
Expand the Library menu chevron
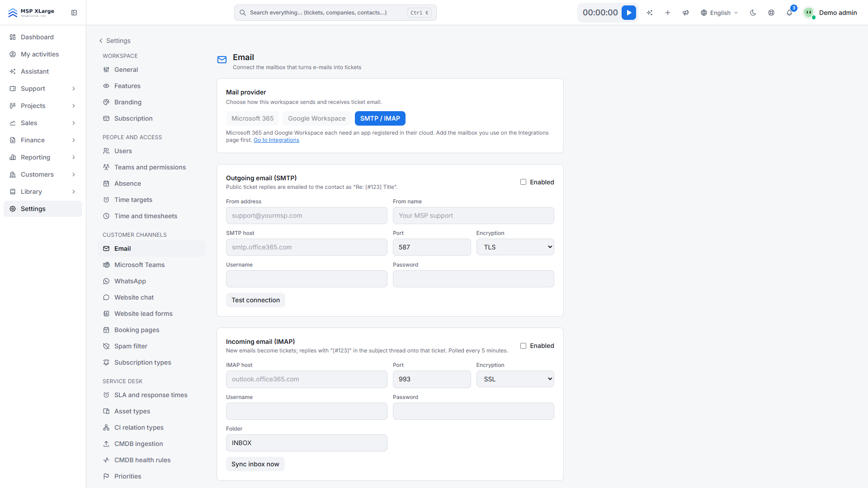coord(74,192)
